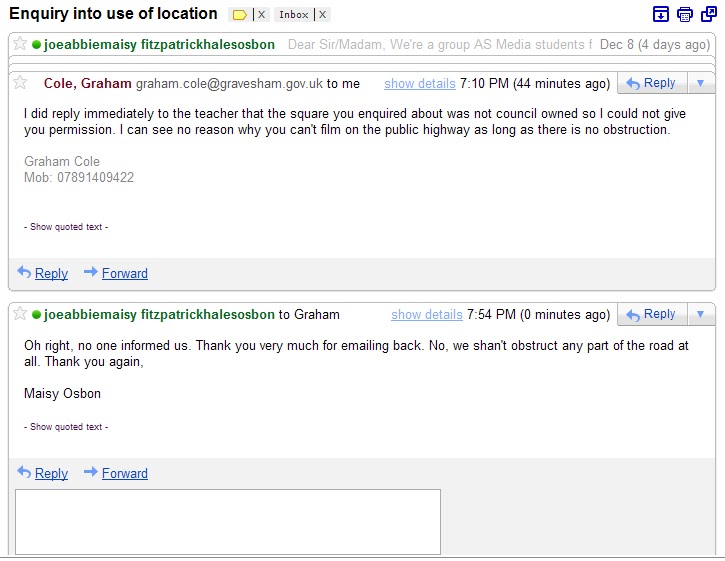Click show details for 7:10 PM message
The width and height of the screenshot is (725, 561).
click(420, 84)
